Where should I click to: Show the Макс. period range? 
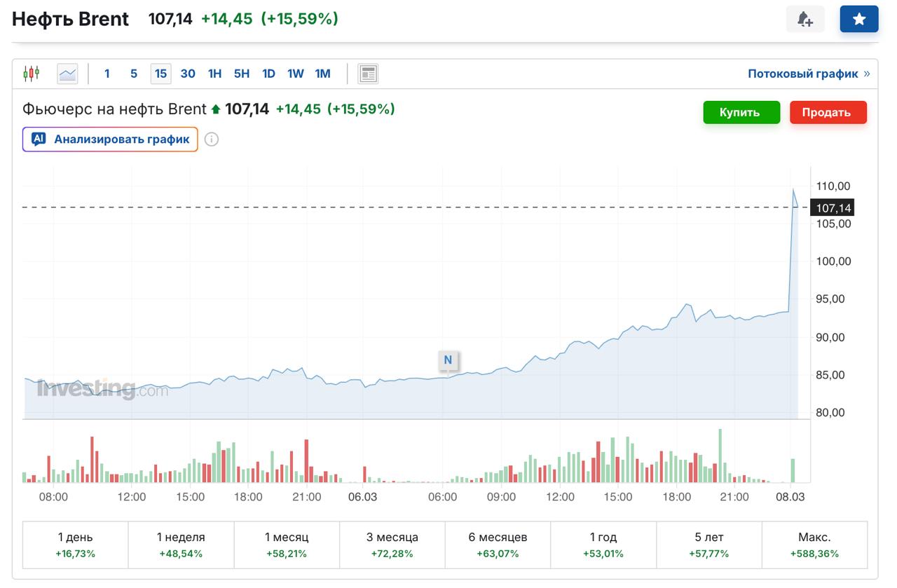click(814, 545)
